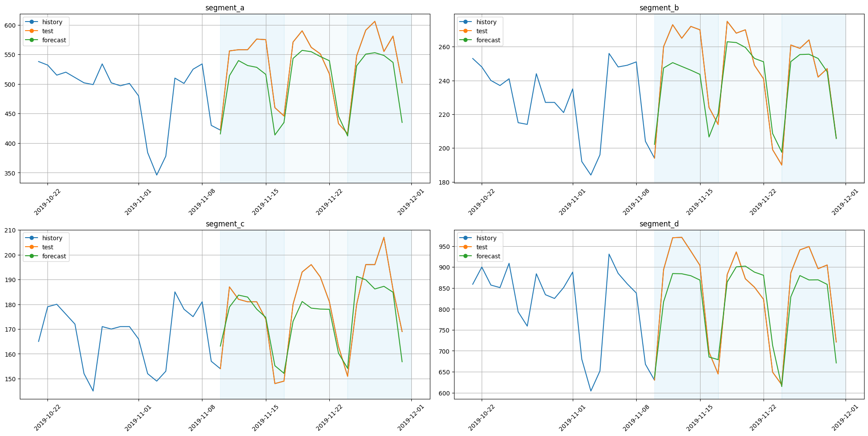Click y-axis value 950 in segment_d
Image resolution: width=868 pixels, height=436 pixels.
[445, 247]
